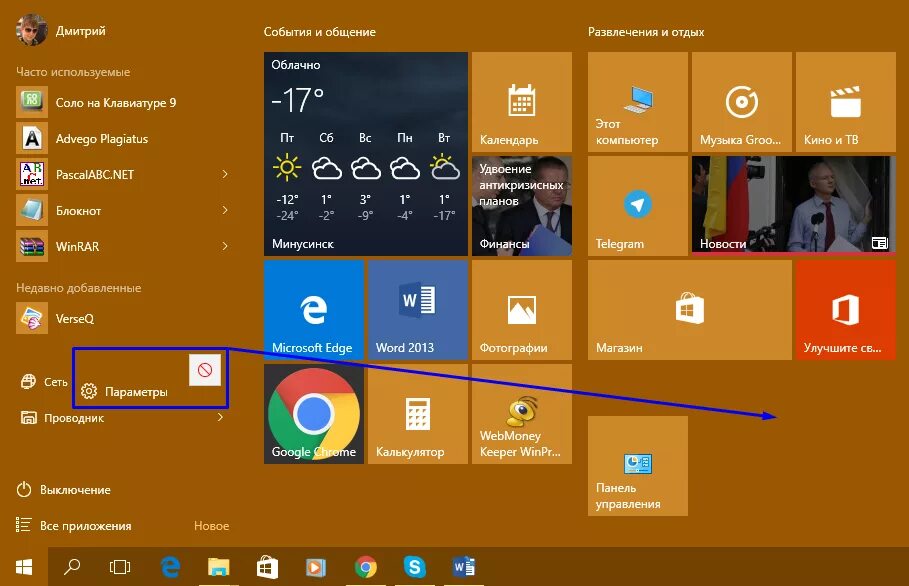Expand WinRAR jump list arrow
Screen dimensions: 909x586
[225, 246]
